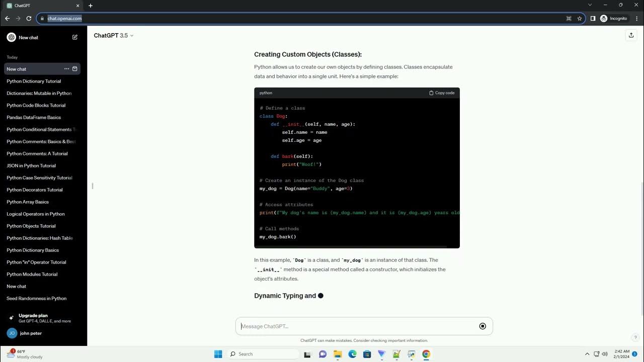Open the notification badge in tray

click(635, 354)
